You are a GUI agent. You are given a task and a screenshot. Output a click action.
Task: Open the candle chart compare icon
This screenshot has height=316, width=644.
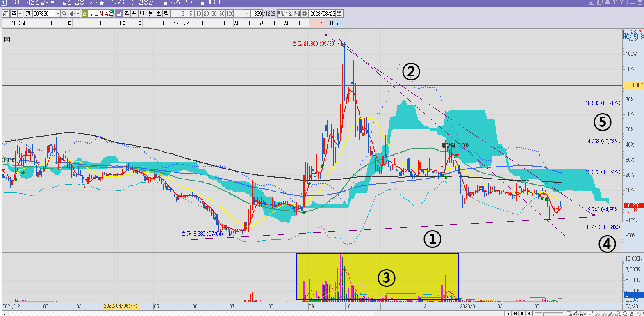pyautogui.click(x=281, y=14)
